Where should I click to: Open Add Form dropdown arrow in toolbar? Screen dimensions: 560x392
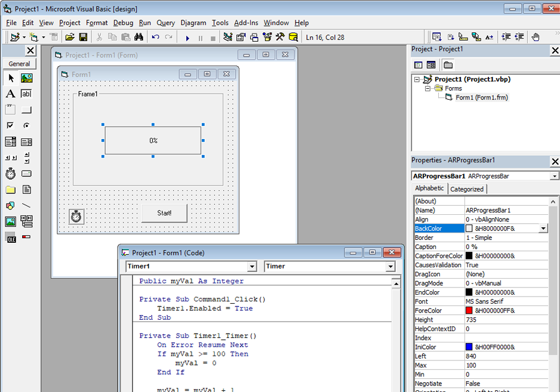(x=44, y=37)
